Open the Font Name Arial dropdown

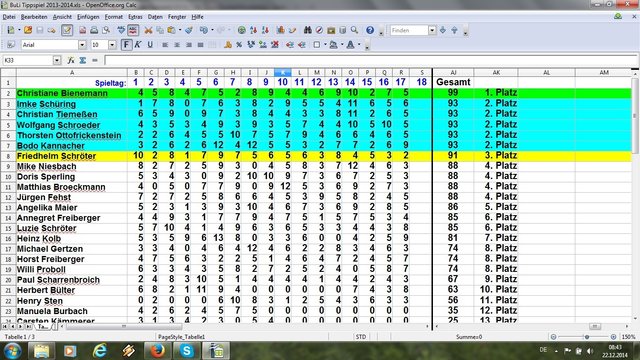tap(82, 45)
